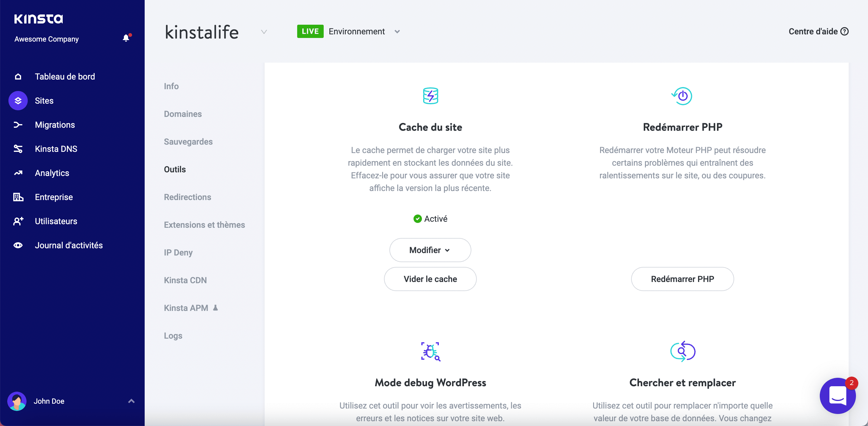This screenshot has height=426, width=868.
Task: Click the Utilisateurs user icon
Action: pyautogui.click(x=18, y=221)
